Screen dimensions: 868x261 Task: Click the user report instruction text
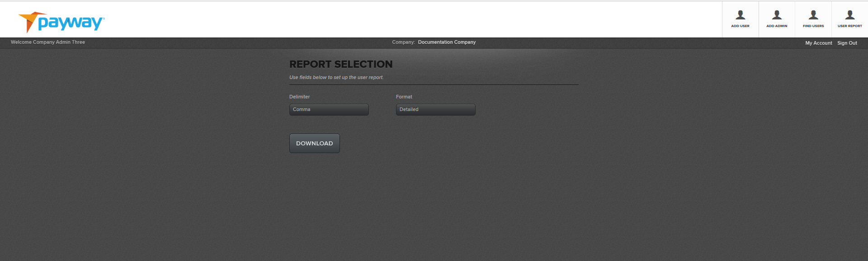coord(336,77)
